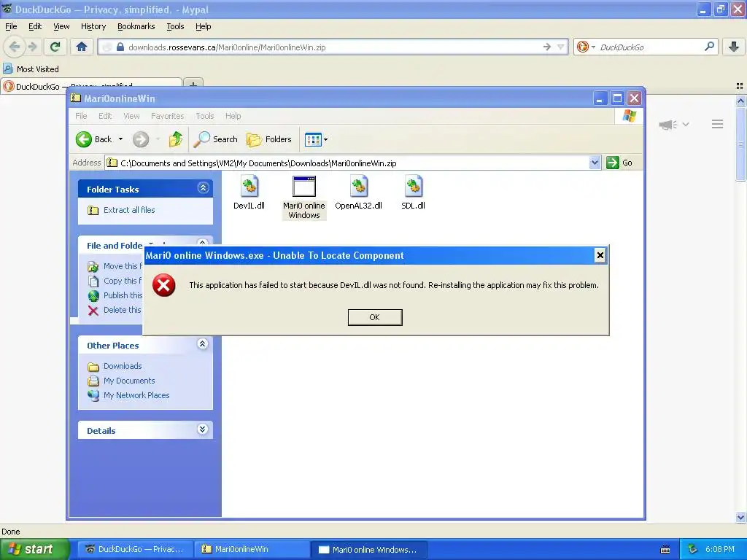Click browser Home icon
This screenshot has height=560, width=747.
click(x=82, y=47)
